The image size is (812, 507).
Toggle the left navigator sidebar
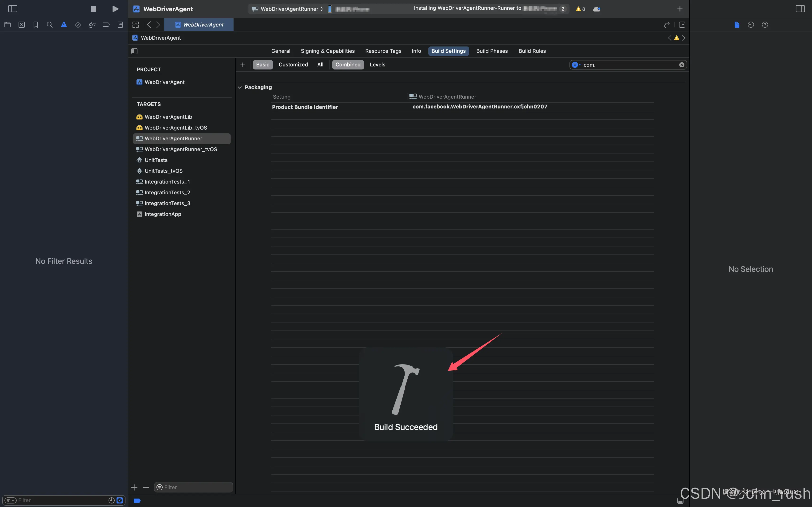click(13, 9)
